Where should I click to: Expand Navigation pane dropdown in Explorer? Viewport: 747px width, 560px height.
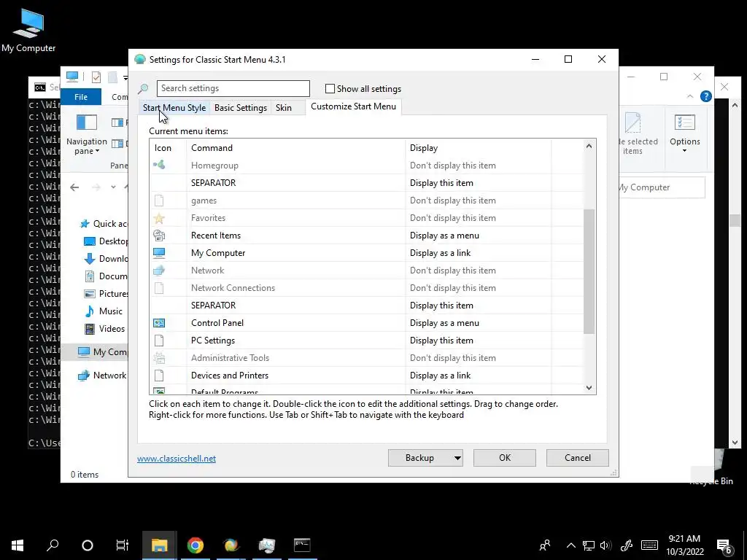[97, 152]
